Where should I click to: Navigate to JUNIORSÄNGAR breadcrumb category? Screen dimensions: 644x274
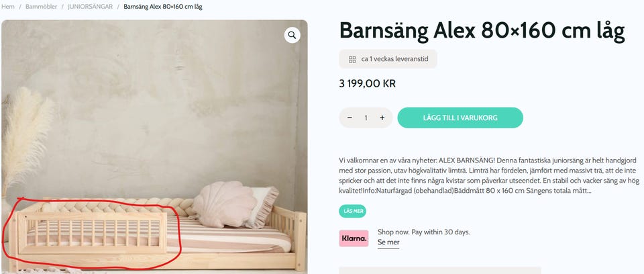[90, 7]
